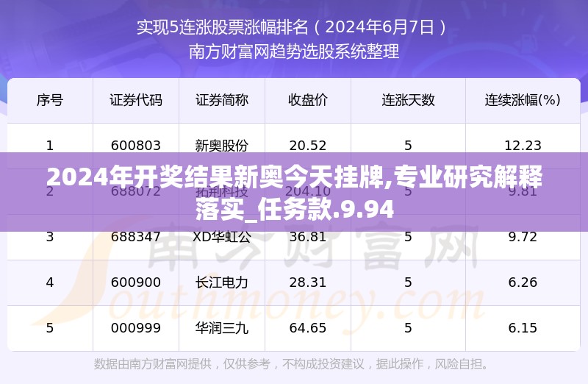Click rank number 4 in 长江电力 row
The height and width of the screenshot is (384, 588).
50,282
